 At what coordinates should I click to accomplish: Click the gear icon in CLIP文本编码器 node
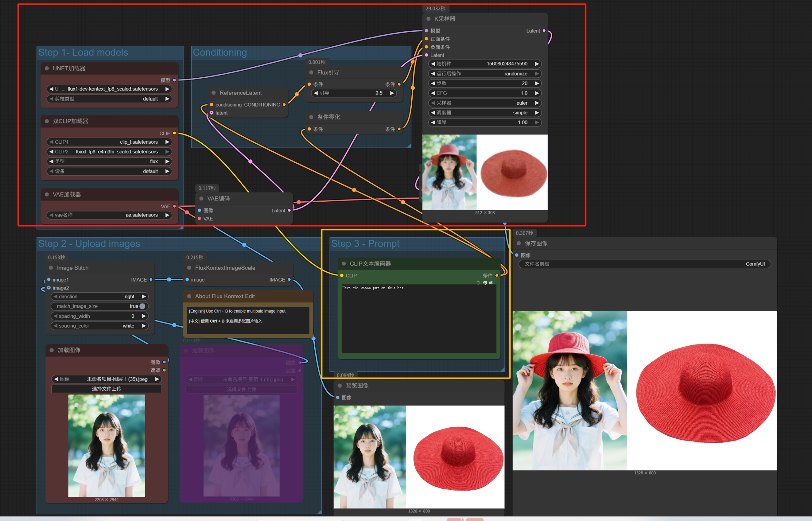[x=485, y=283]
